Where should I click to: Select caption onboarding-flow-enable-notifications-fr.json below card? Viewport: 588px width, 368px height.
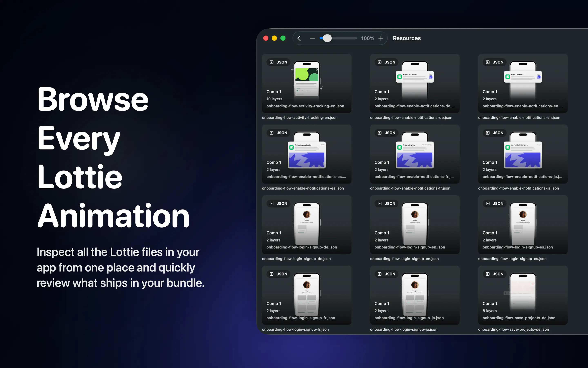(x=410, y=188)
